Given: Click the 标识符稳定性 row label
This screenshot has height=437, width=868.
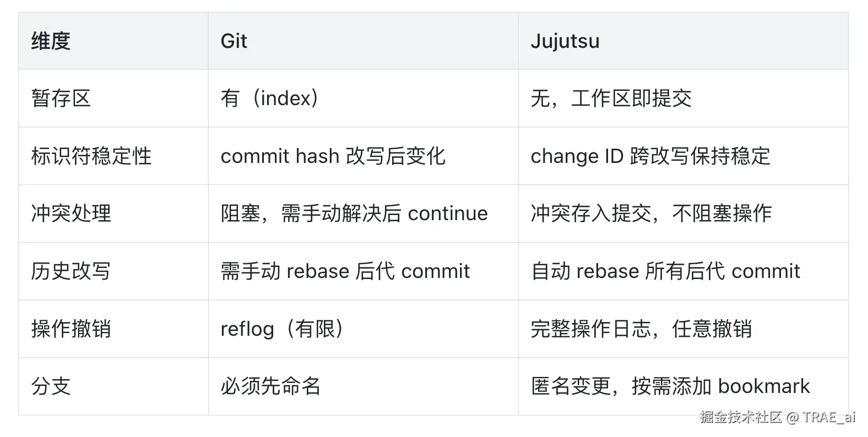Looking at the screenshot, I should 91,156.
